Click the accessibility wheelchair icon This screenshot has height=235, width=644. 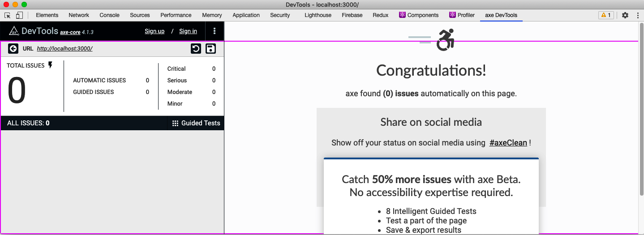446,40
